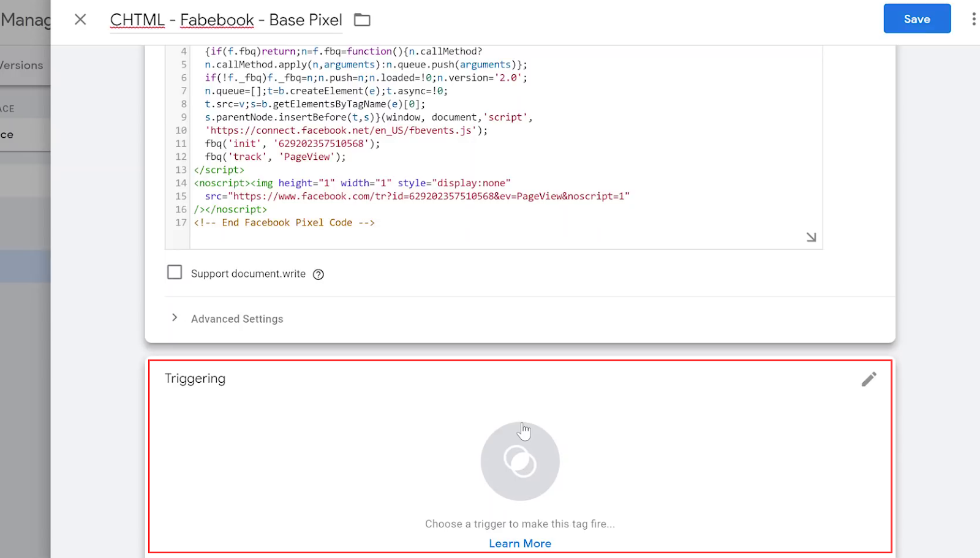
Task: Click the s.parentNode.insertBefore code line
Action: click(x=369, y=118)
